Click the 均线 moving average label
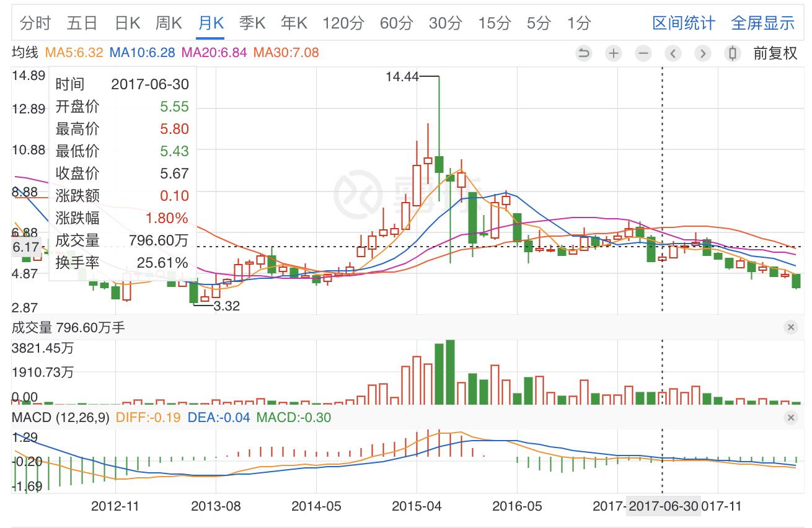This screenshot has height=528, width=812. [x=27, y=53]
